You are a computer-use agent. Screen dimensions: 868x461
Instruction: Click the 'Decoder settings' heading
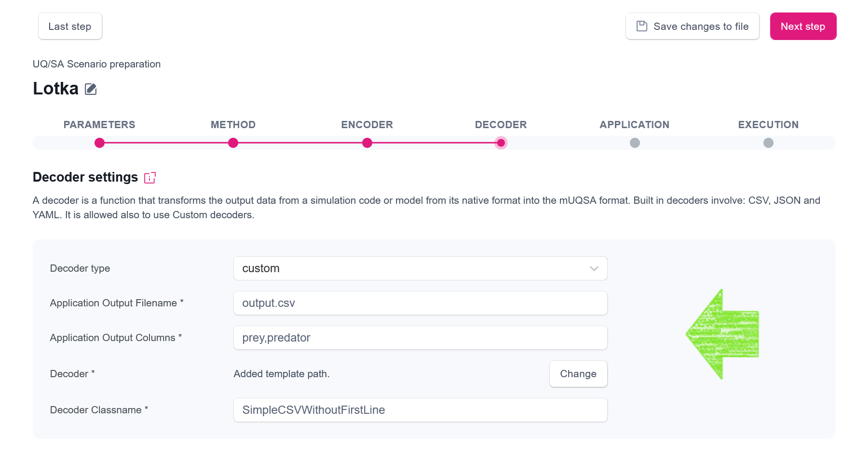click(85, 177)
